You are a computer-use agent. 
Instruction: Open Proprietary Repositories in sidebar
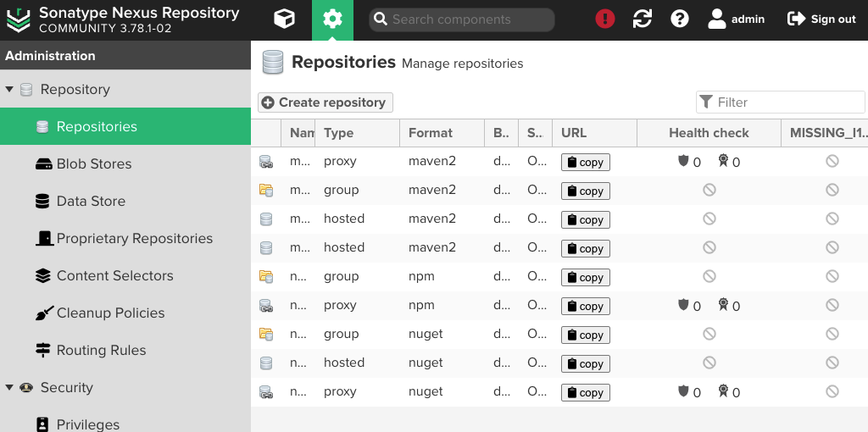pyautogui.click(x=125, y=238)
